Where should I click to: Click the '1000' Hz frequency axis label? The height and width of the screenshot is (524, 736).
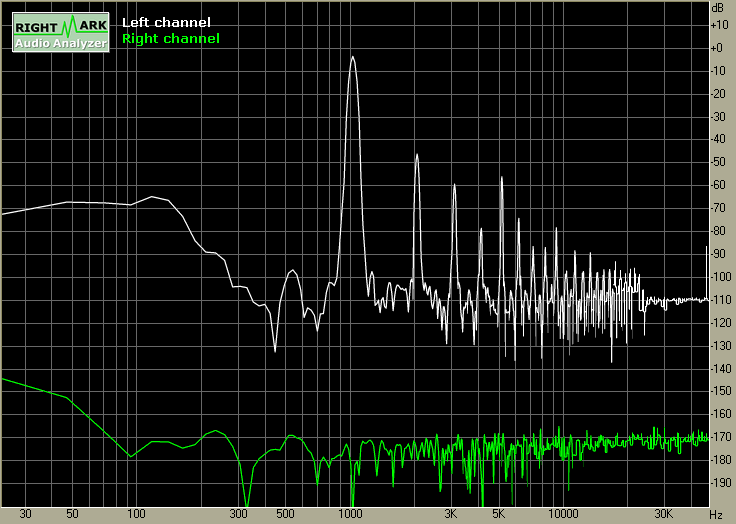350,514
